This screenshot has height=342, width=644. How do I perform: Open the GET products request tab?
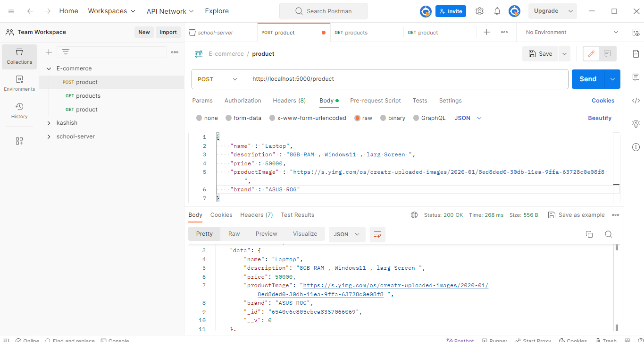(351, 32)
